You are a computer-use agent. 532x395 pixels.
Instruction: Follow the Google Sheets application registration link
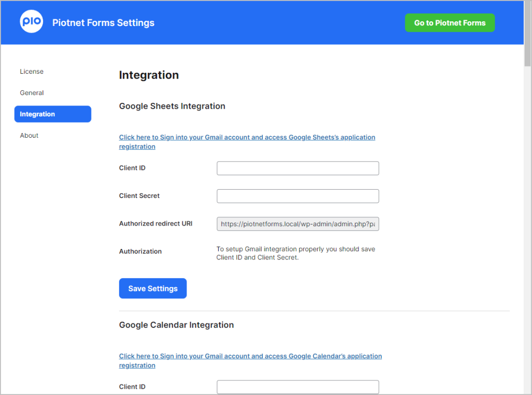point(247,142)
